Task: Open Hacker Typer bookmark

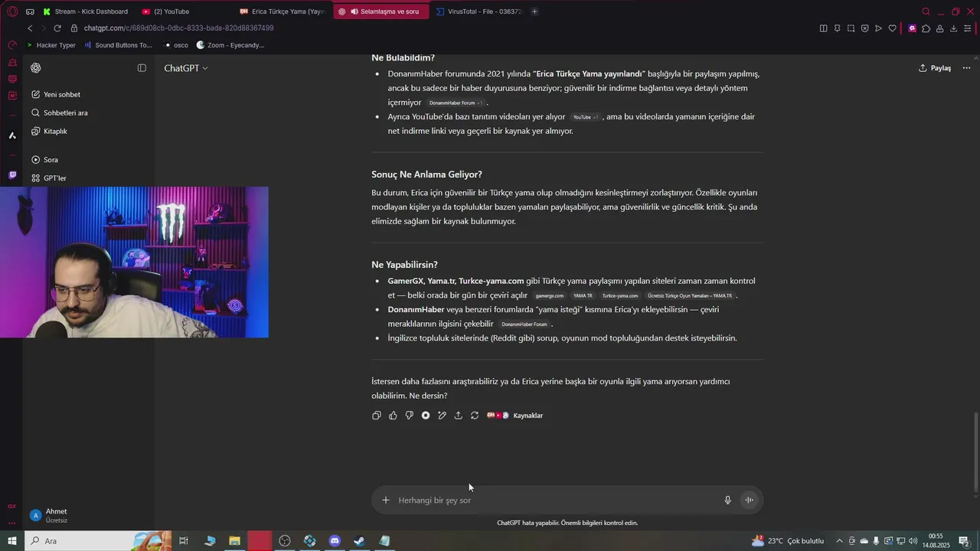Action: tap(51, 45)
